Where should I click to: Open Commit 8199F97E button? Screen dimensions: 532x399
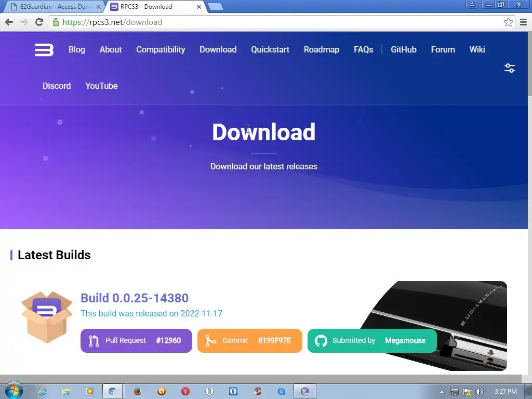[x=250, y=341]
